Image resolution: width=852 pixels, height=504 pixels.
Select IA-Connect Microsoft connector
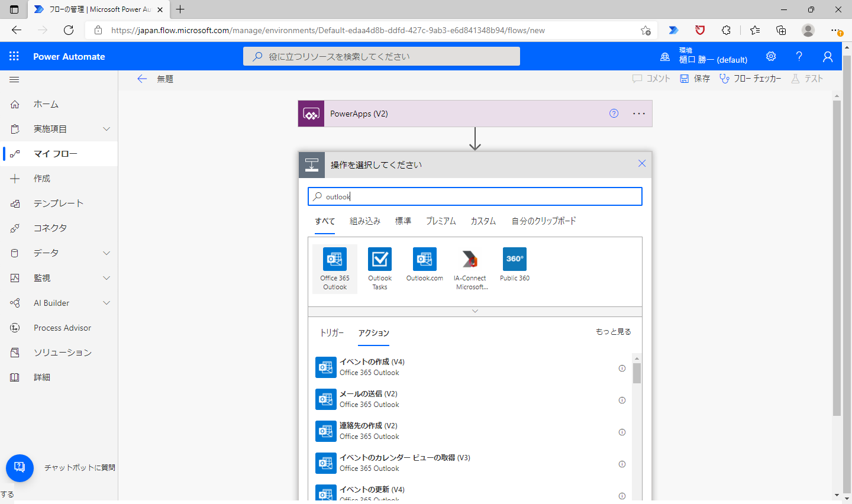(470, 269)
